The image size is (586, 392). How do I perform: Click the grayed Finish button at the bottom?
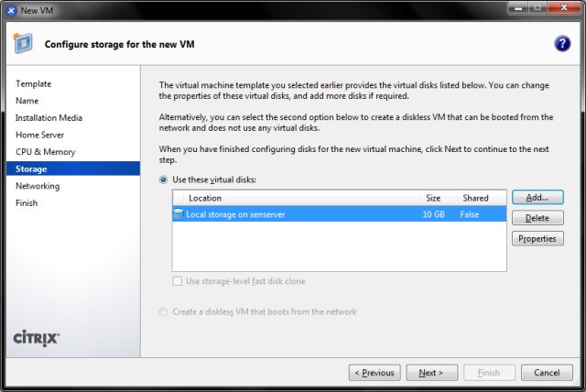pos(489,373)
